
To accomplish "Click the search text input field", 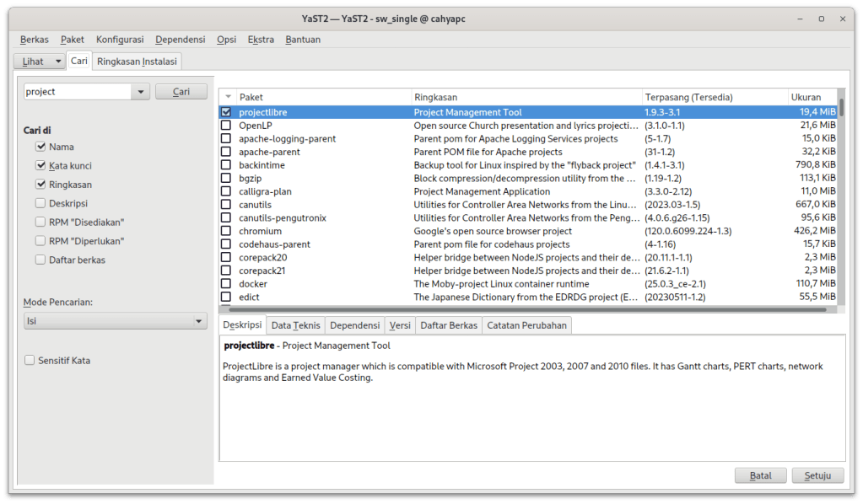I will [x=76, y=92].
